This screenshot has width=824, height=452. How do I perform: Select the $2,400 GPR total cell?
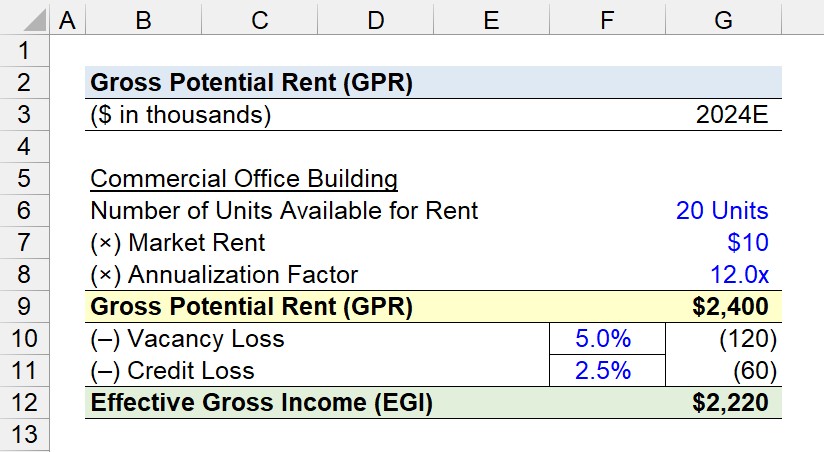coord(723,306)
